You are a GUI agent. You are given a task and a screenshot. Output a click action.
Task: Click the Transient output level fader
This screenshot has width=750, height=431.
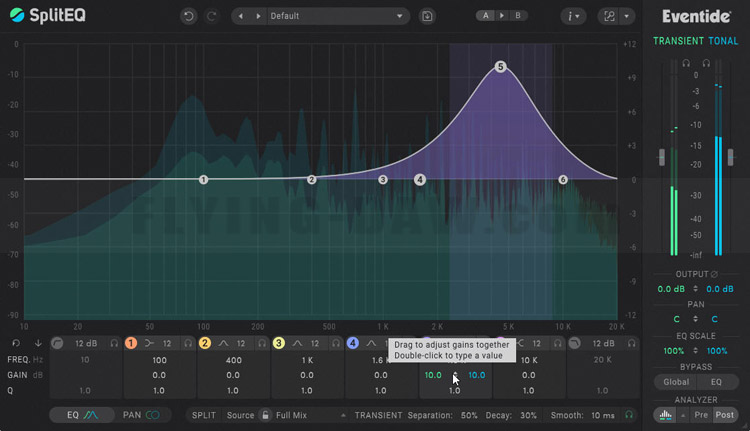[662, 157]
